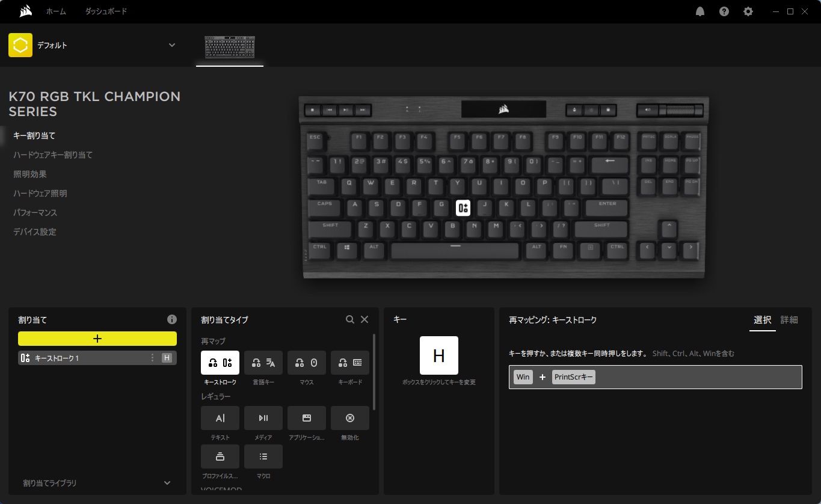
Task: Open the キーストローク 1 three-dot options menu
Action: pyautogui.click(x=152, y=358)
